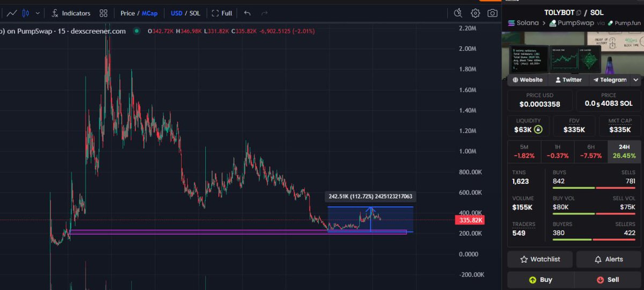Click the VOLUME $155K stat
644x290 pixels.
[523, 203]
